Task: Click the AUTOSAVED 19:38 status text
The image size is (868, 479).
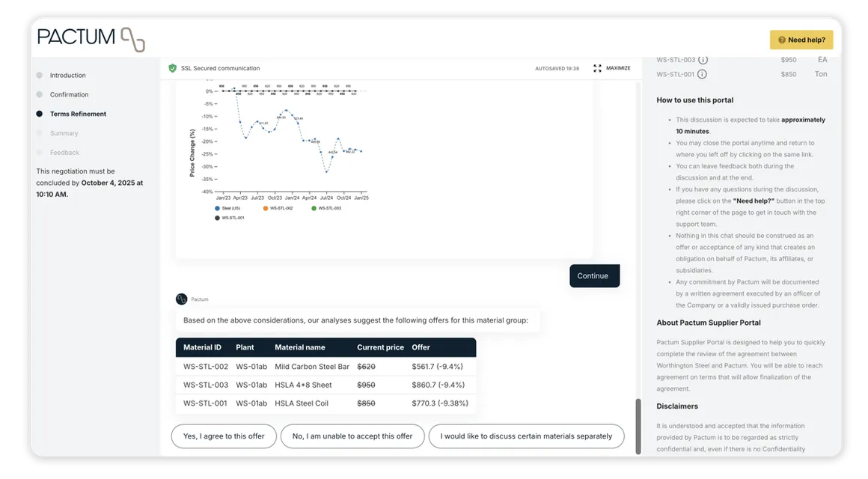Action: click(557, 69)
